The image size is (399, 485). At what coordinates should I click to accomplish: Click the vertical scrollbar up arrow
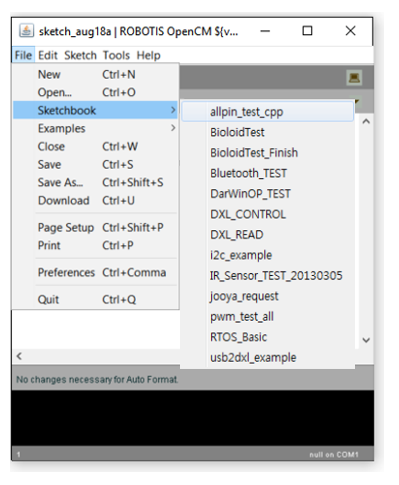[x=366, y=121]
